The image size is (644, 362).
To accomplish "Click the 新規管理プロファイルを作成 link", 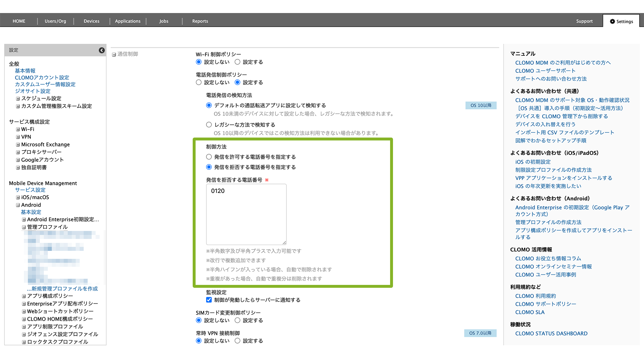I will pyautogui.click(x=64, y=289).
